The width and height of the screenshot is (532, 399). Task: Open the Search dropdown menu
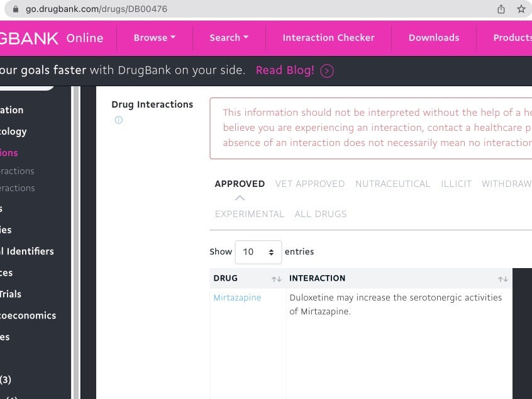point(229,38)
